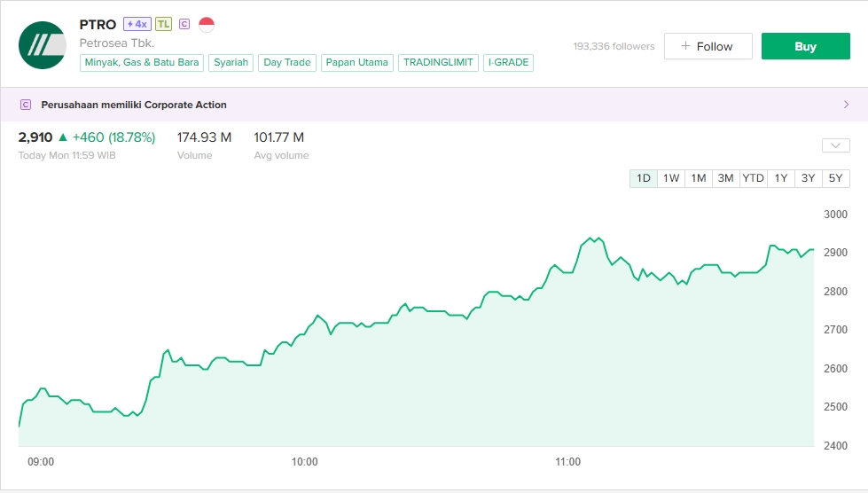Open the Minyak, Gas & Batu Bara tag

[x=143, y=63]
